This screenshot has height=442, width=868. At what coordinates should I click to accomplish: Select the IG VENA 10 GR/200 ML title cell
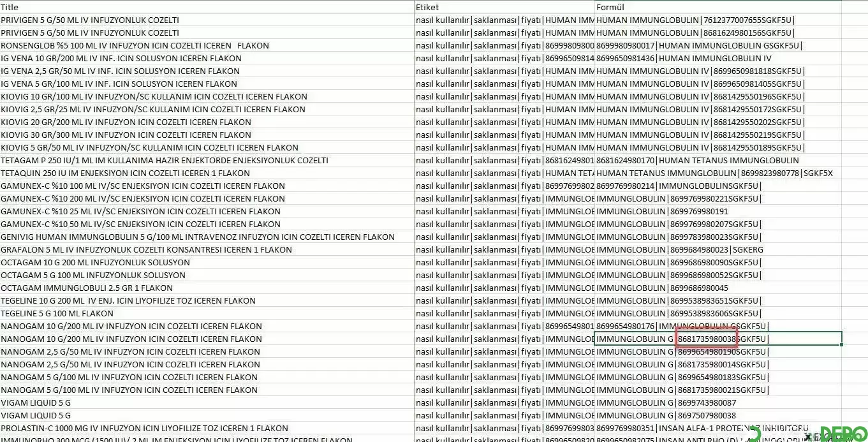tap(207, 58)
